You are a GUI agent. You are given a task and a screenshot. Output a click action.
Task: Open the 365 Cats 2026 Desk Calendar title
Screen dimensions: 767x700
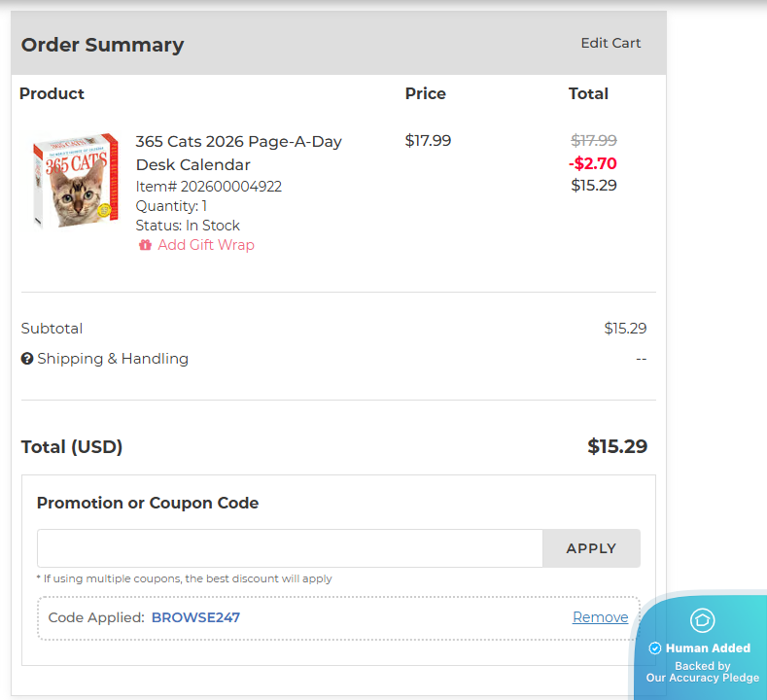click(238, 153)
